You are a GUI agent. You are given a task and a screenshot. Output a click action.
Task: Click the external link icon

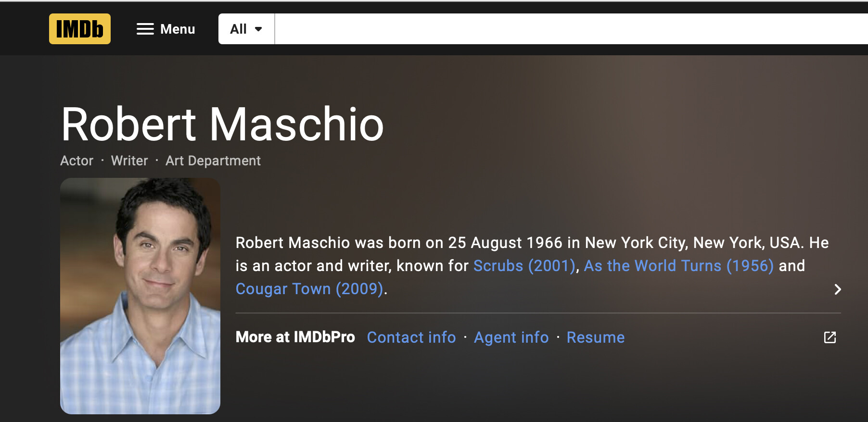830,337
